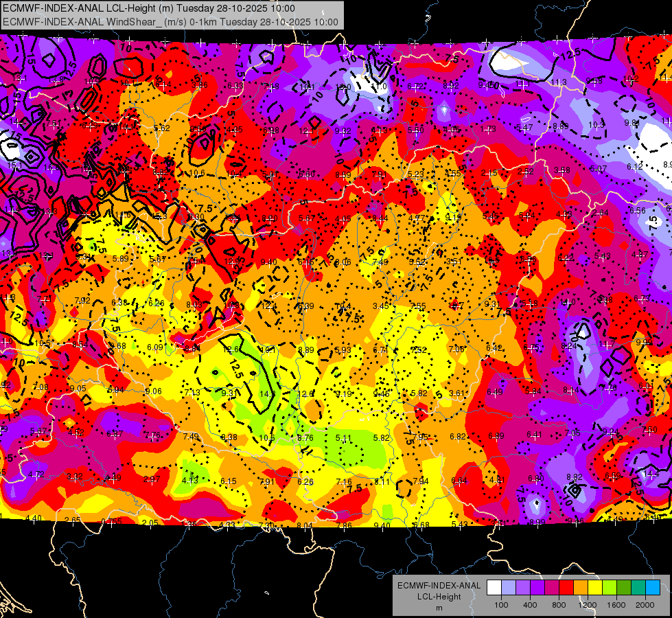Click the pale lavender legend swatch
This screenshot has width=672, height=618.
[x=509, y=588]
